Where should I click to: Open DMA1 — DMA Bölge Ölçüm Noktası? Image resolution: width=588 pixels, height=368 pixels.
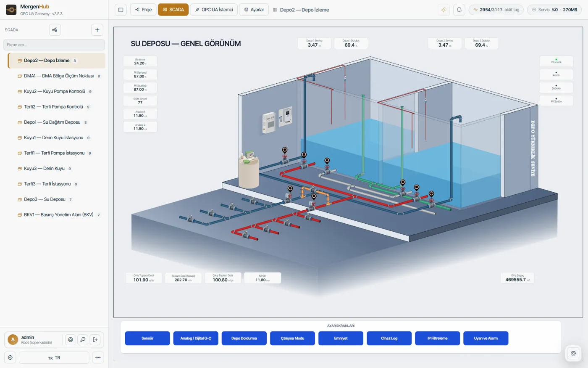[x=56, y=76]
